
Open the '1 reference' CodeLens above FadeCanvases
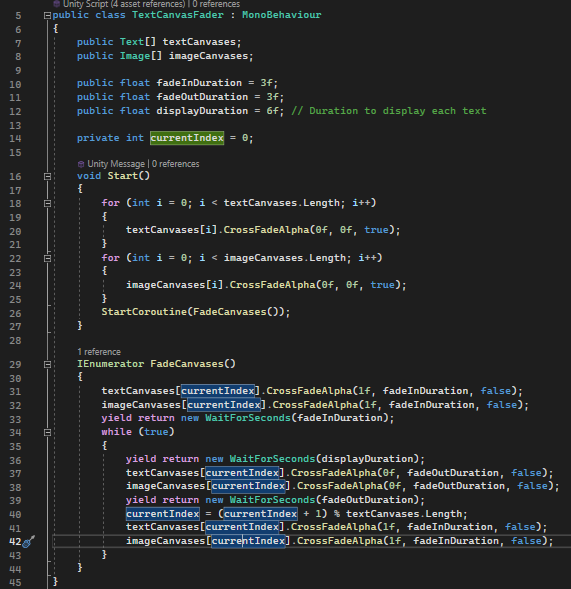click(x=99, y=352)
